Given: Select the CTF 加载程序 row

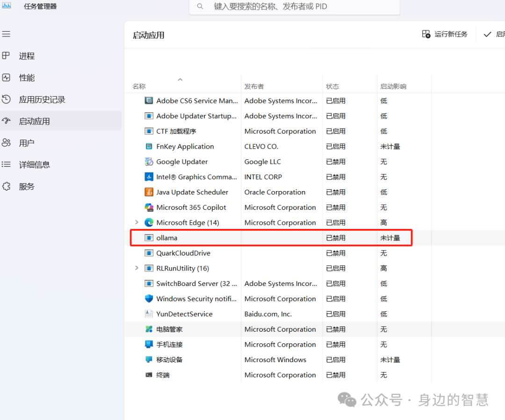Looking at the screenshot, I should point(315,131).
